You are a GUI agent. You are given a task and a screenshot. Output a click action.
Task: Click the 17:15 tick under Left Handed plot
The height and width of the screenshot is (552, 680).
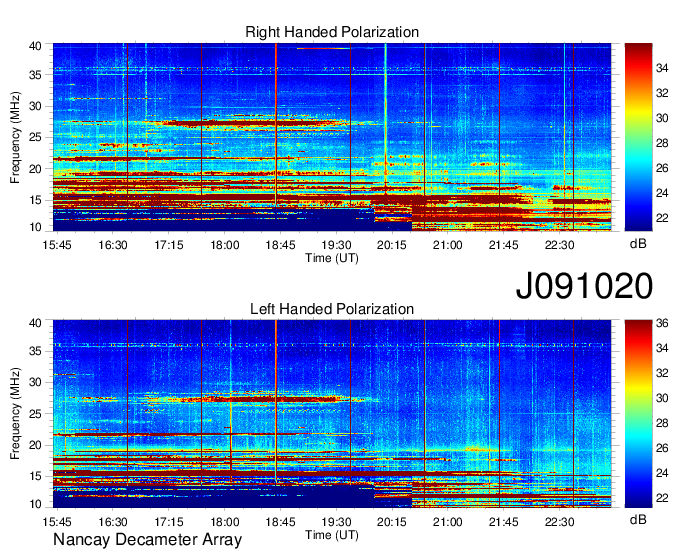click(x=169, y=522)
